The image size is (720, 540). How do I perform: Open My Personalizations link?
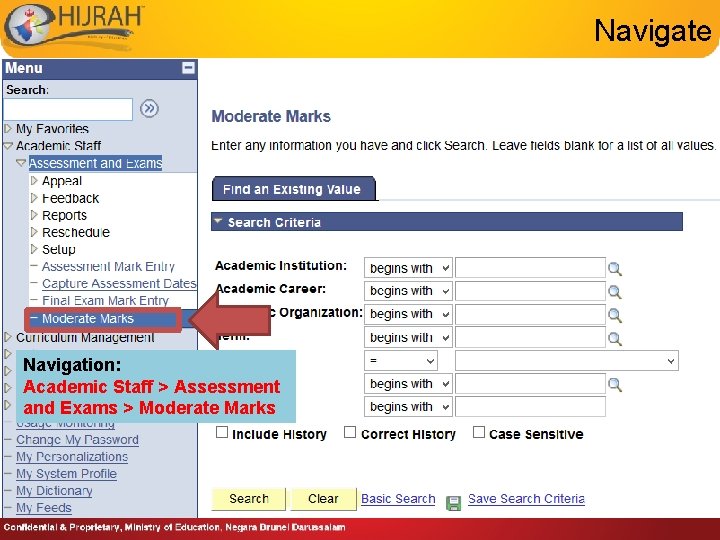pyautogui.click(x=72, y=457)
